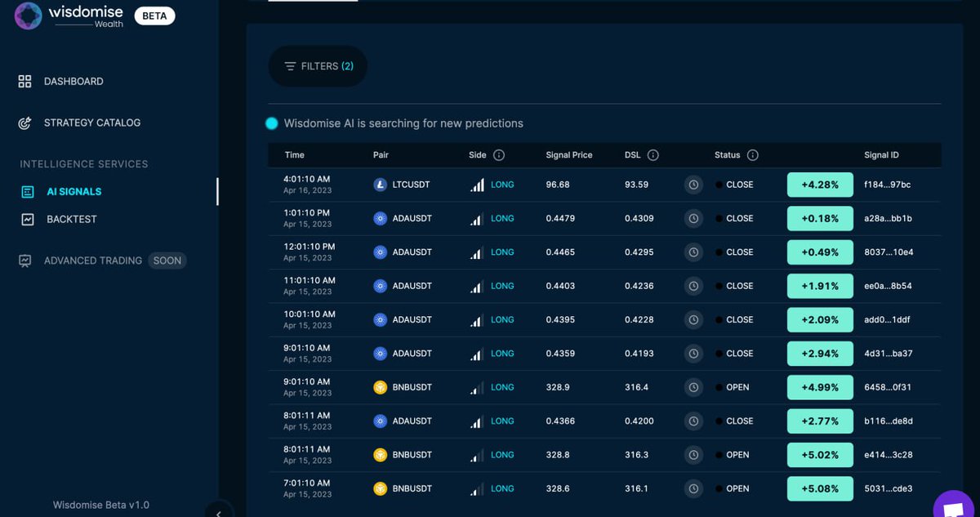
Task: Click the time 12:01:10 PM
Action: coord(309,247)
